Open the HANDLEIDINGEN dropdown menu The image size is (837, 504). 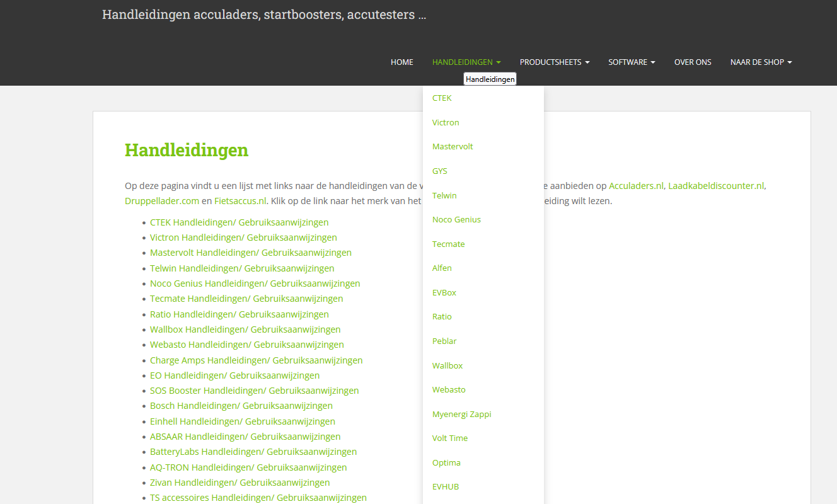[466, 62]
